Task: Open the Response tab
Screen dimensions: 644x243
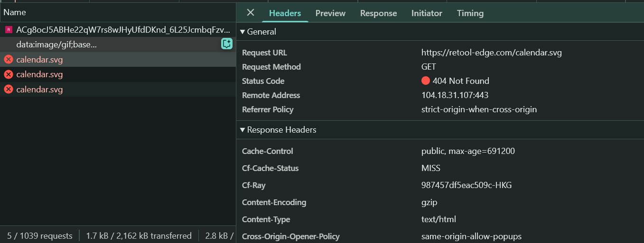Action: pyautogui.click(x=378, y=13)
